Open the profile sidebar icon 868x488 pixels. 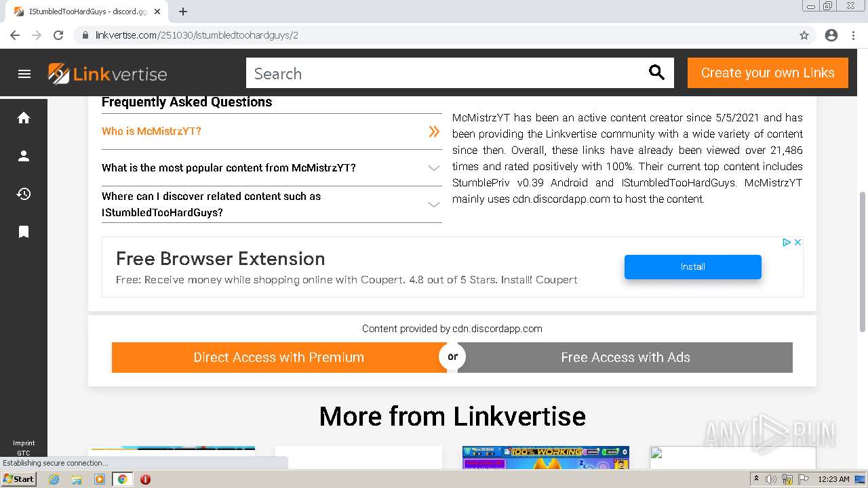click(x=24, y=156)
